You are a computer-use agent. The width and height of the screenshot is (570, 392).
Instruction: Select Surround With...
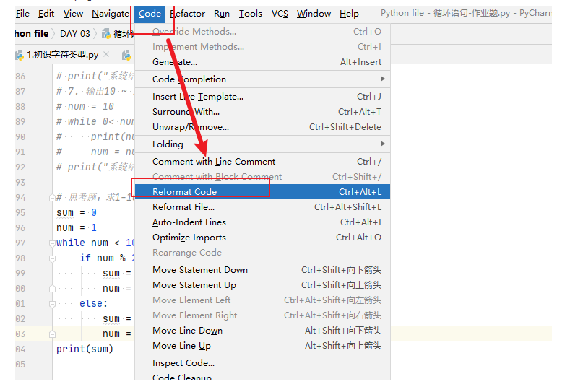262,112
